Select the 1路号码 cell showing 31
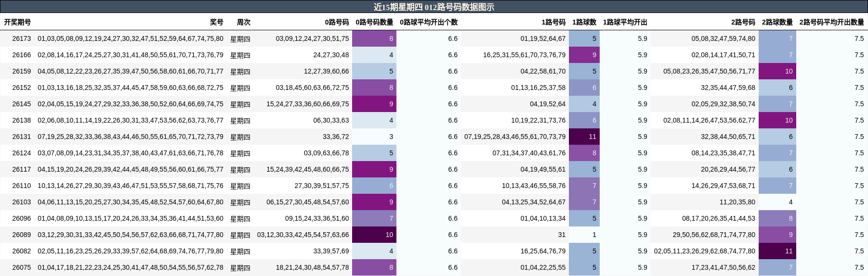The width and height of the screenshot is (868, 276). pos(562,235)
